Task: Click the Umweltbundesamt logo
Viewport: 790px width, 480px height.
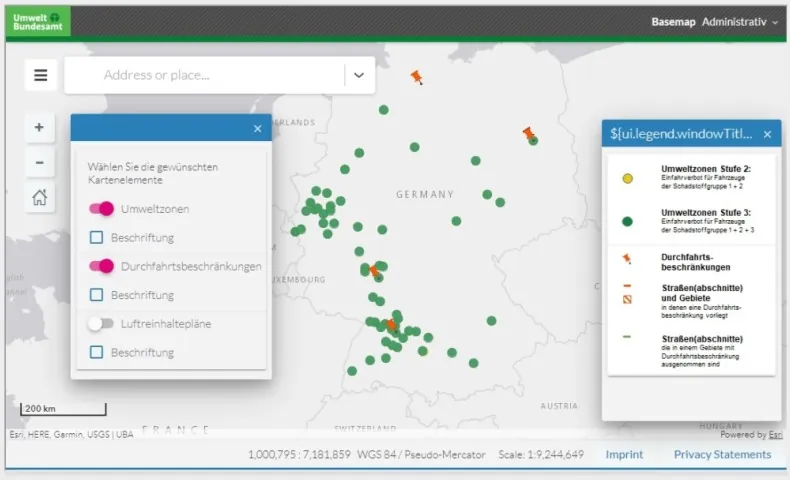Action: (37, 21)
